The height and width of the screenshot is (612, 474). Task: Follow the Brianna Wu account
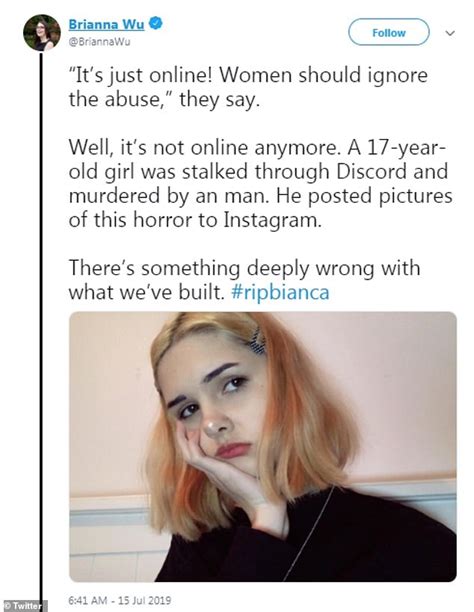point(388,32)
